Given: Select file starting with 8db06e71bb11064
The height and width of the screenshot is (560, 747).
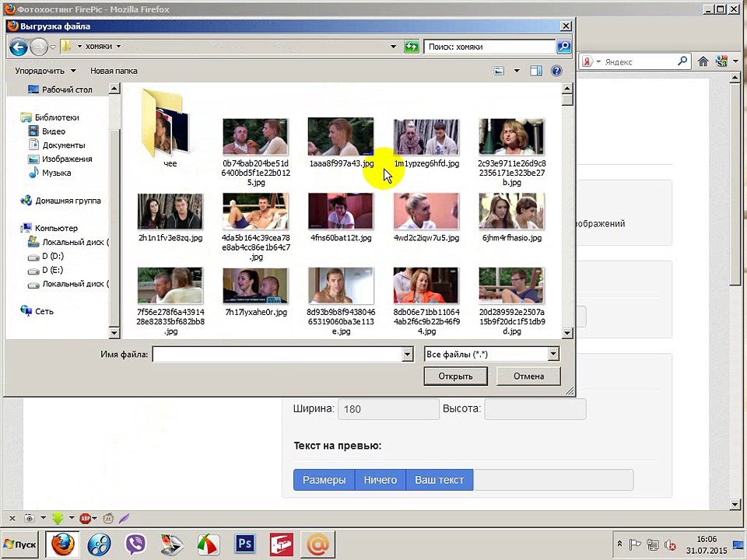Looking at the screenshot, I should point(426,301).
